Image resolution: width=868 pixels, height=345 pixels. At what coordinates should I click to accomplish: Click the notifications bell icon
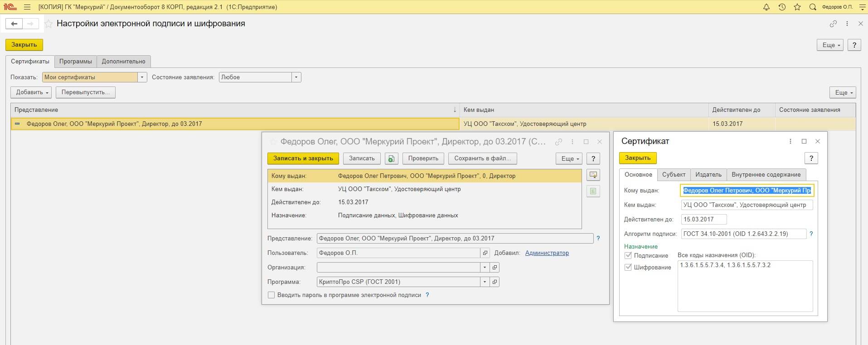click(x=766, y=7)
